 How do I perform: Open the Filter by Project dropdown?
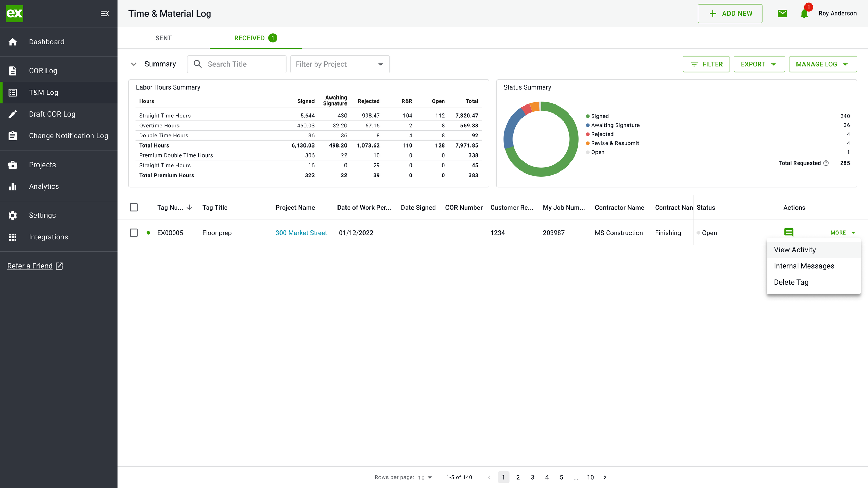(x=340, y=64)
